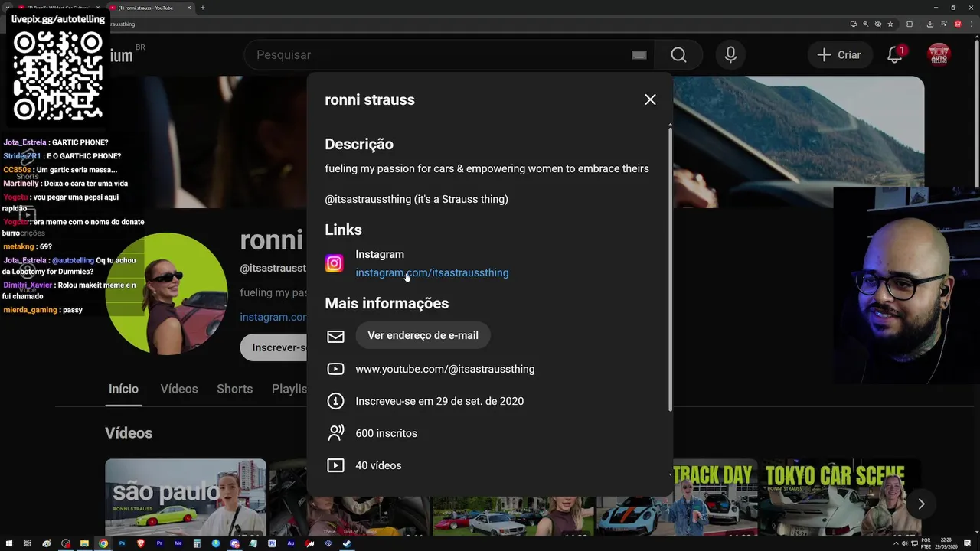Open Premiere Pro from taskbar
The image size is (980, 551).
[159, 543]
